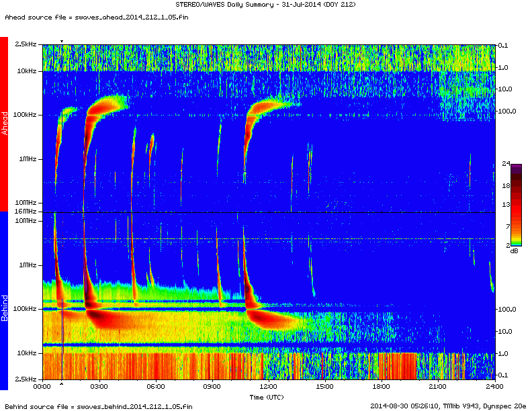Click the 12:00 time axis label
This screenshot has width=532, height=411.
(269, 387)
